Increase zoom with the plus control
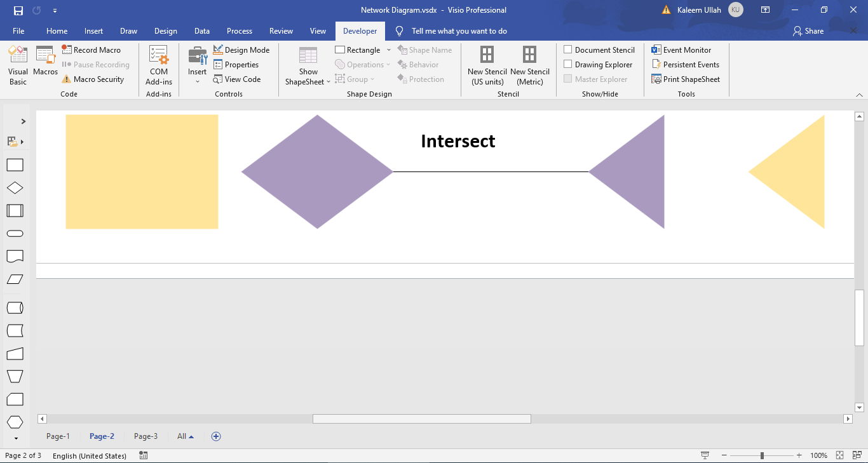The width and height of the screenshot is (868, 463). point(799,455)
